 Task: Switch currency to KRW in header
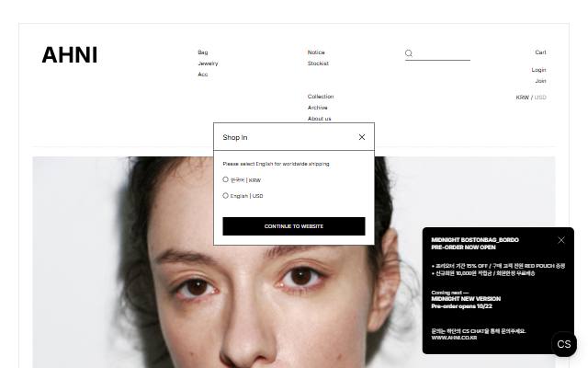tap(523, 98)
